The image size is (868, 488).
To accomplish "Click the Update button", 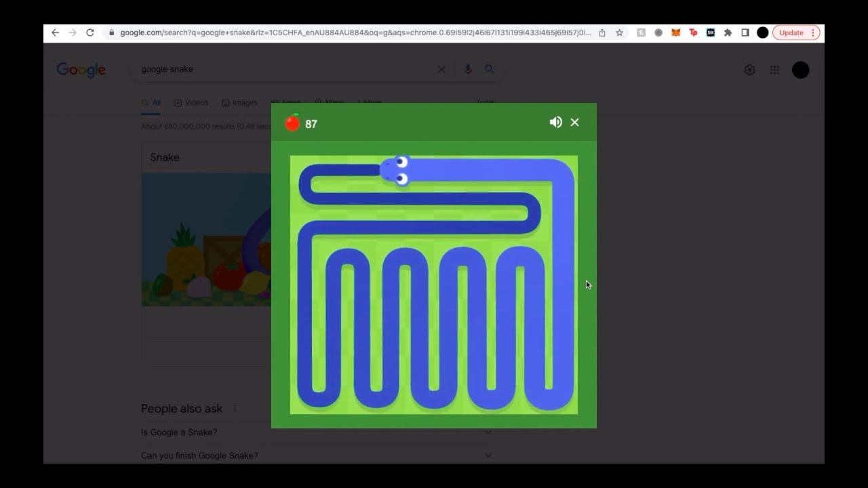I will click(791, 33).
